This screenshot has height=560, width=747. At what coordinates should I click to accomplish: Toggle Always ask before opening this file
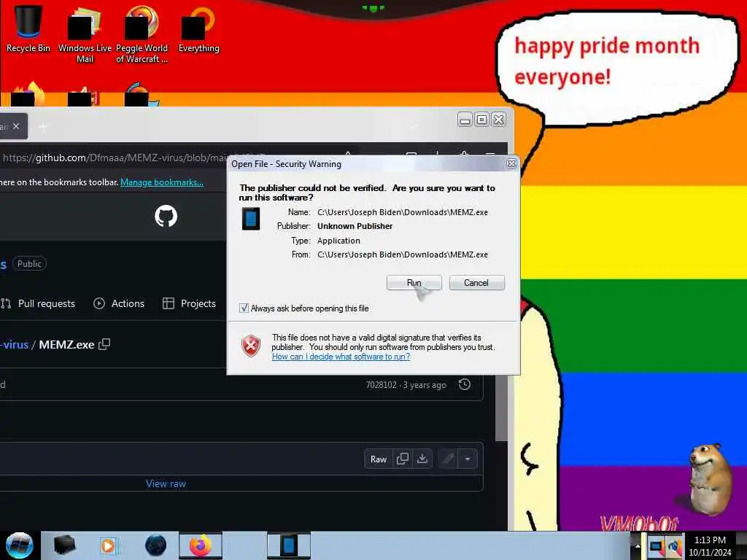[244, 308]
